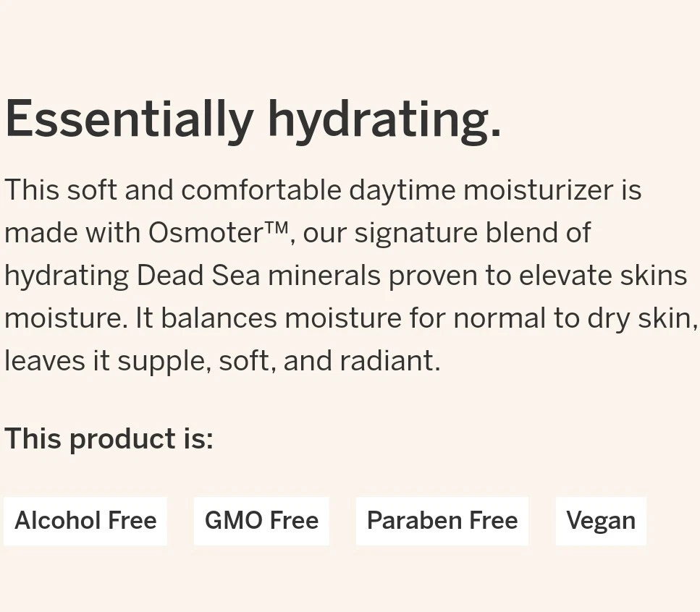Select the GMO Free badge
This screenshot has height=612, width=700.
click(261, 521)
